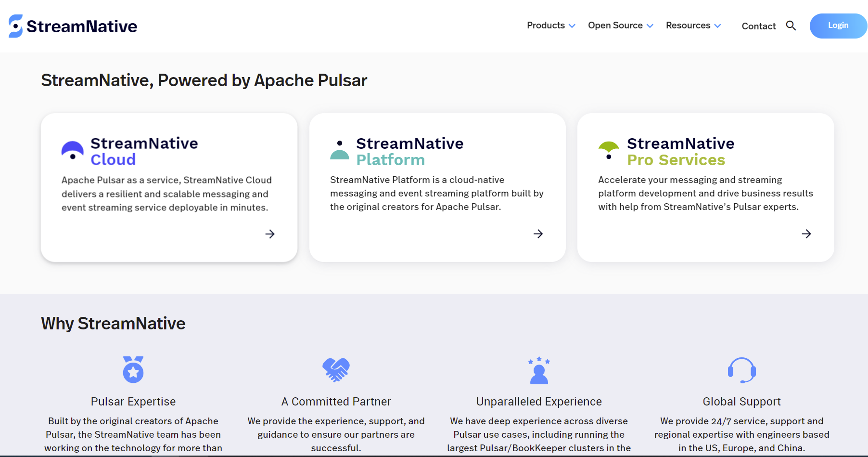Open the Products menu

(x=551, y=26)
